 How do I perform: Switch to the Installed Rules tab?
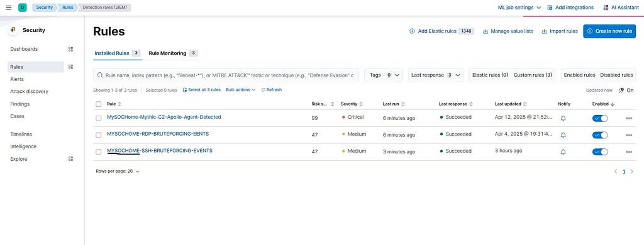pos(118,53)
